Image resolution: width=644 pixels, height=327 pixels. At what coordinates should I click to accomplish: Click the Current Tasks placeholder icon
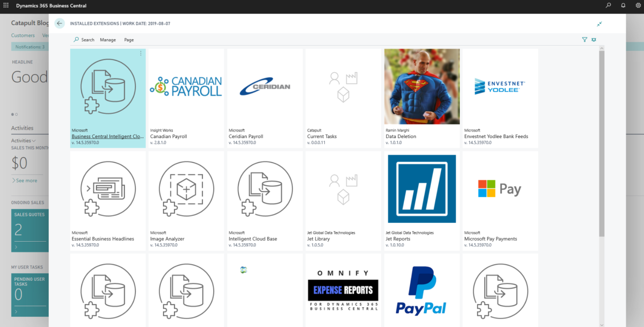pos(343,86)
